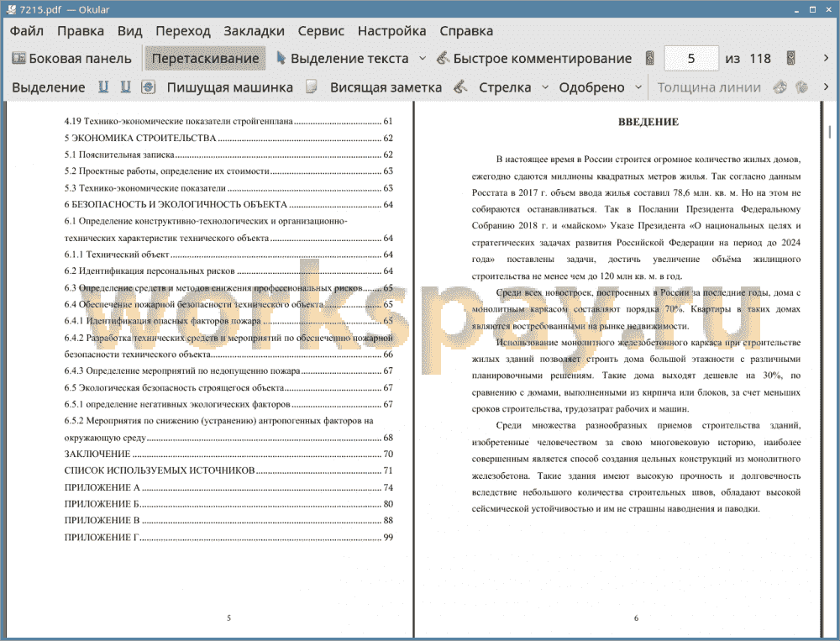Click paragraph starting 'В настоящее время в России'

636,218
